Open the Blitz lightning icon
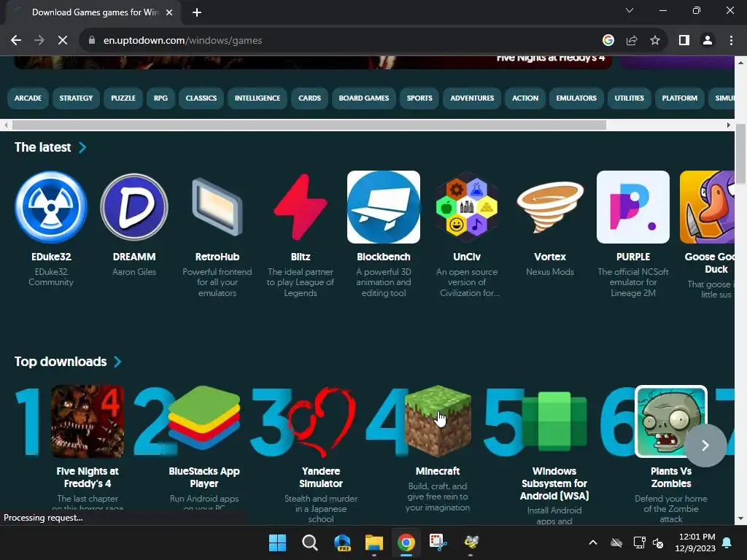The width and height of the screenshot is (747, 560). tap(300, 207)
